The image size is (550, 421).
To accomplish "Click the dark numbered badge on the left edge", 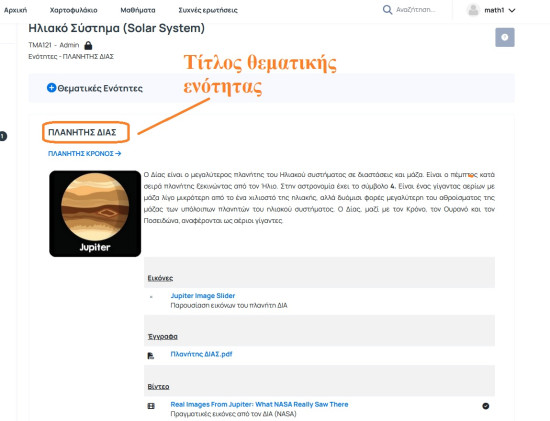I will (3, 136).
